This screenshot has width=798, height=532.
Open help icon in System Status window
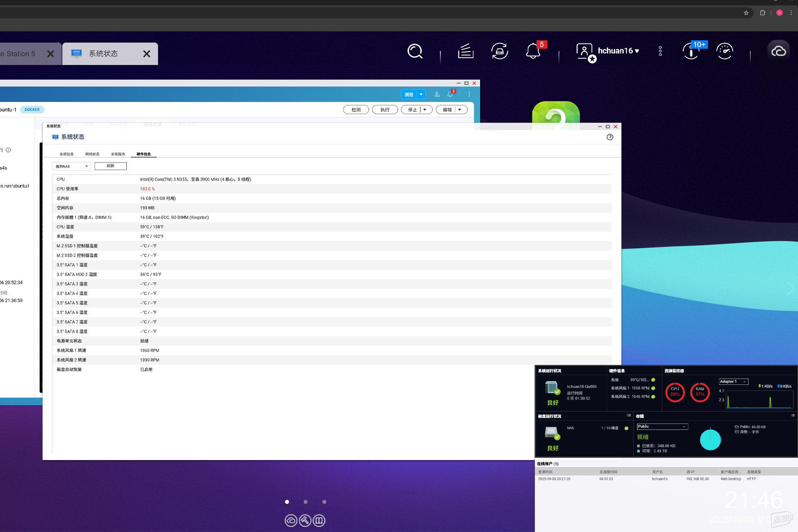point(610,137)
